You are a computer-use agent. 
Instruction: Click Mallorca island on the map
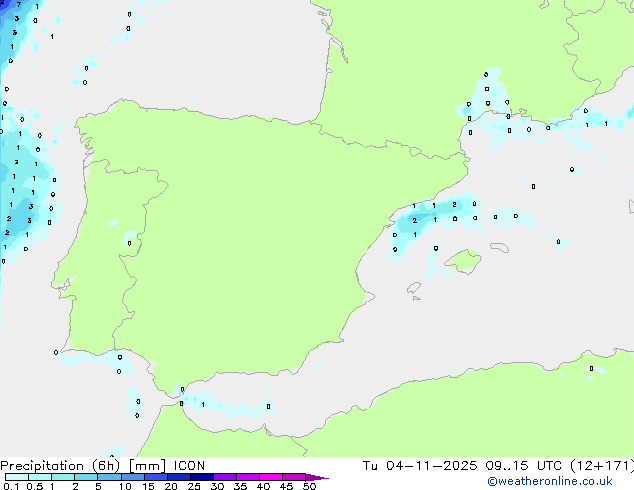click(x=464, y=261)
